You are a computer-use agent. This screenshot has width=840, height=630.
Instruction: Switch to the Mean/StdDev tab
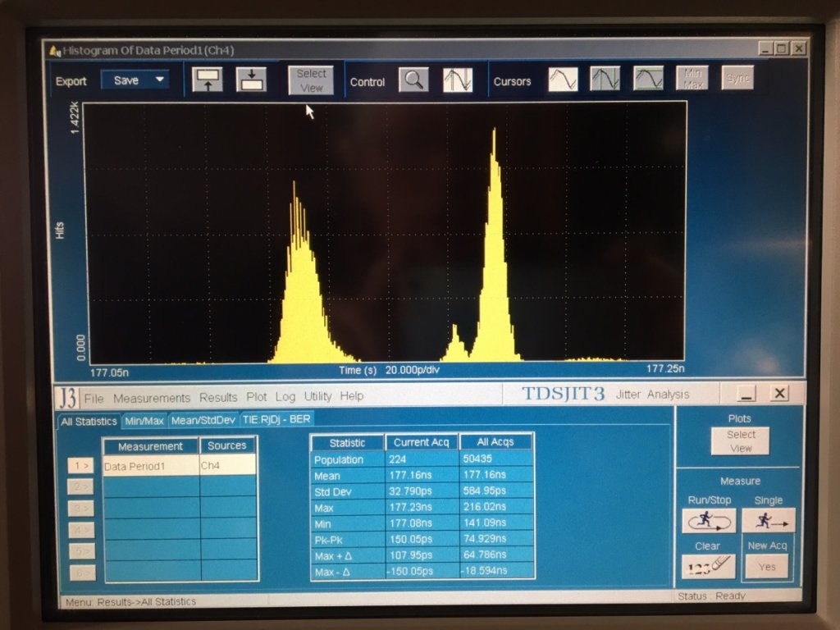point(203,420)
